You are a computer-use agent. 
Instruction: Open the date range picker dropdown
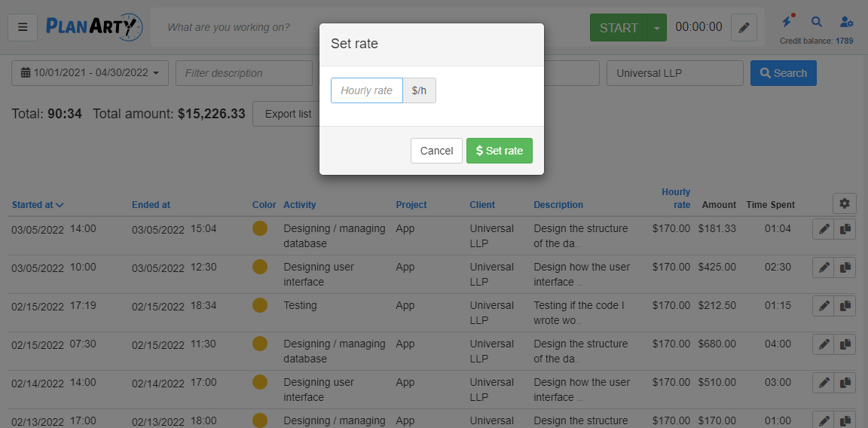[90, 73]
